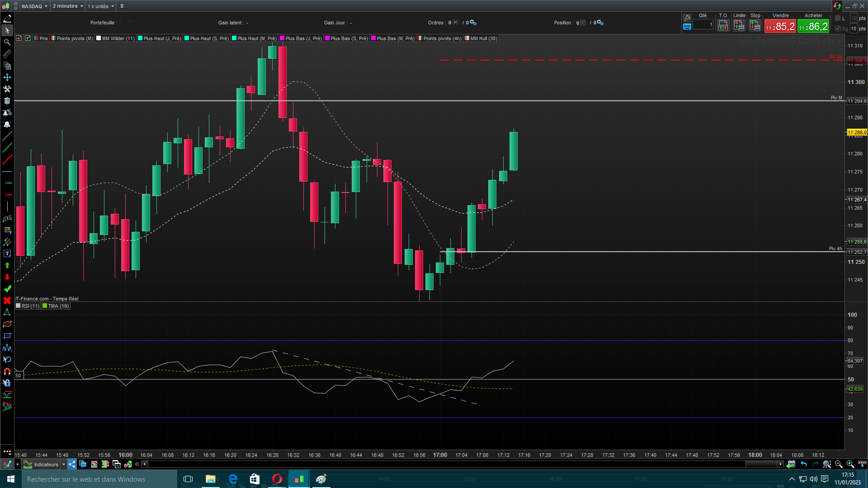Click the blue share icon
The height and width of the screenshot is (488, 868).
coord(72,464)
